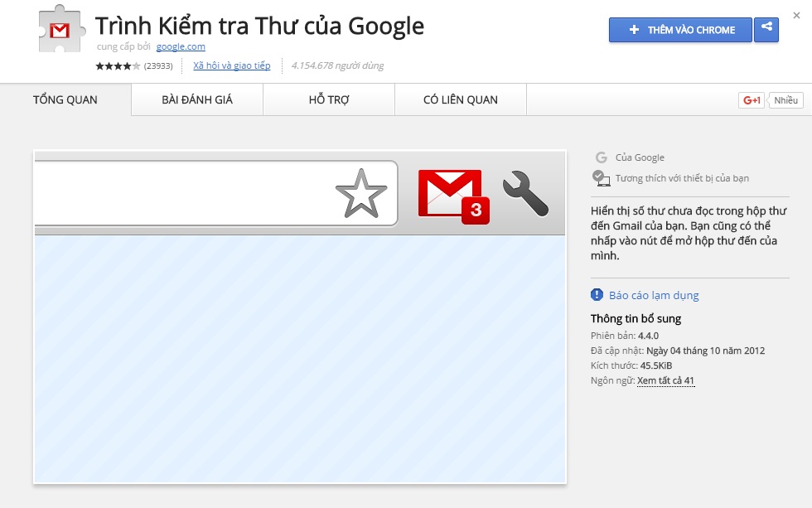
Task: Open the google.com provider link
Action: click(x=181, y=46)
